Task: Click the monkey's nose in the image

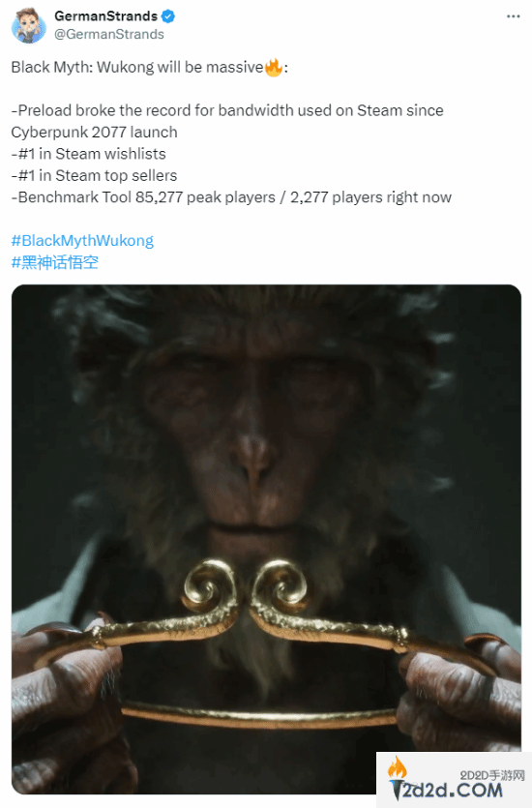Action: (x=251, y=459)
